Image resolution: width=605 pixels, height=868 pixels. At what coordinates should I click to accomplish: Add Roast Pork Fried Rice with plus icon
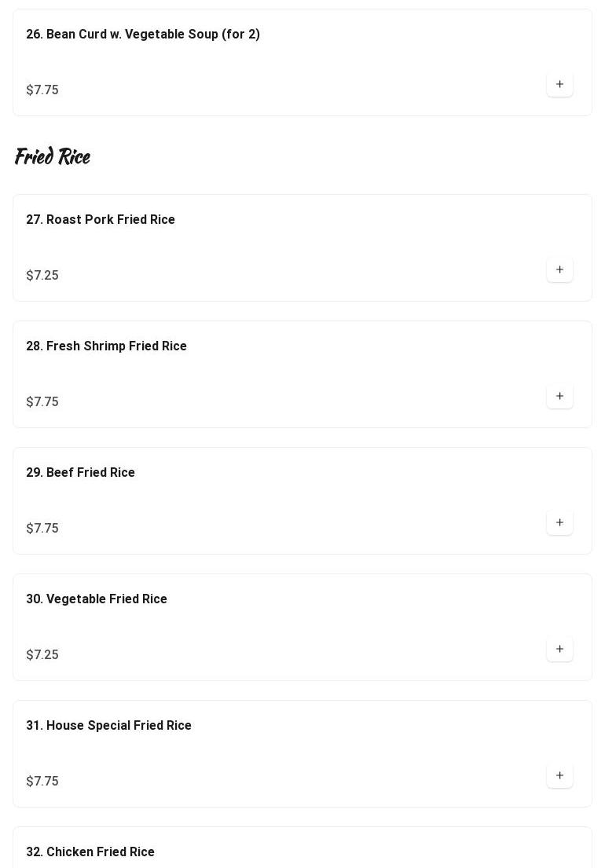tap(559, 269)
